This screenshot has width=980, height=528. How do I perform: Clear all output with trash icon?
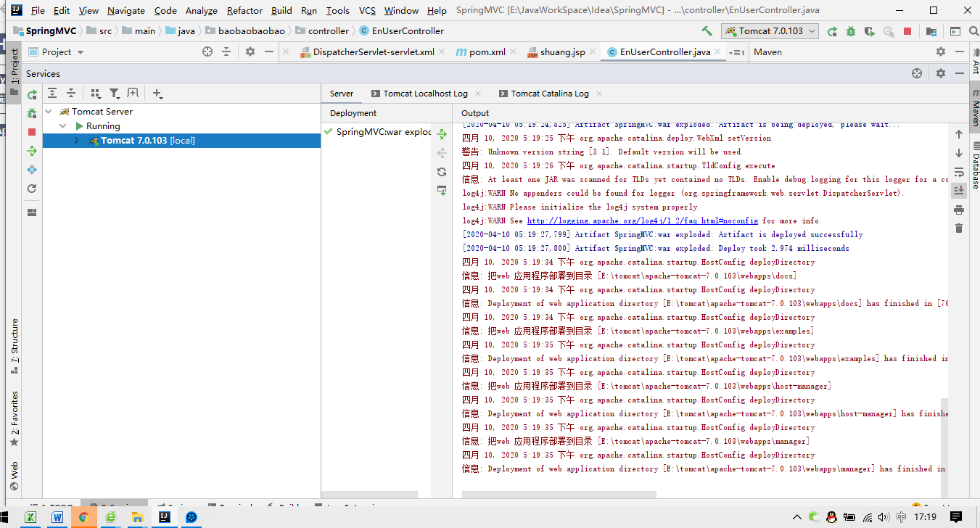coord(959,228)
